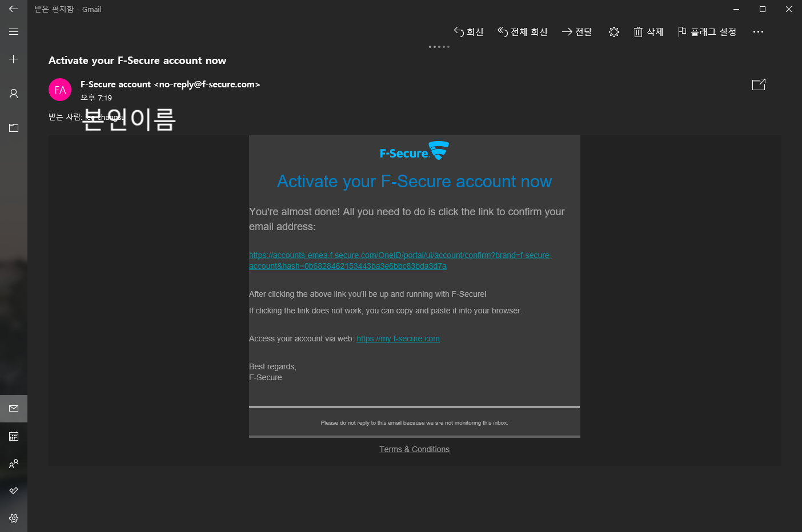Click the received time 오후 7:19
The height and width of the screenshot is (532, 802).
pos(96,98)
